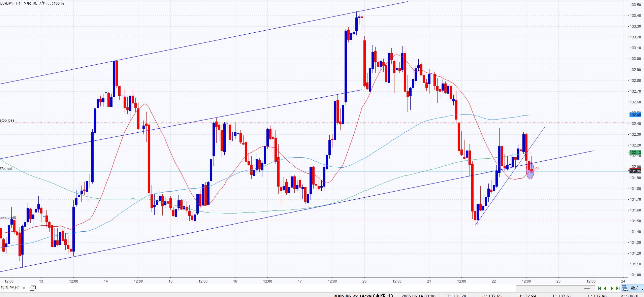This screenshot has height=297, width=644.
Task: Jump to latest bar with end arrow
Action: pyautogui.click(x=618, y=288)
